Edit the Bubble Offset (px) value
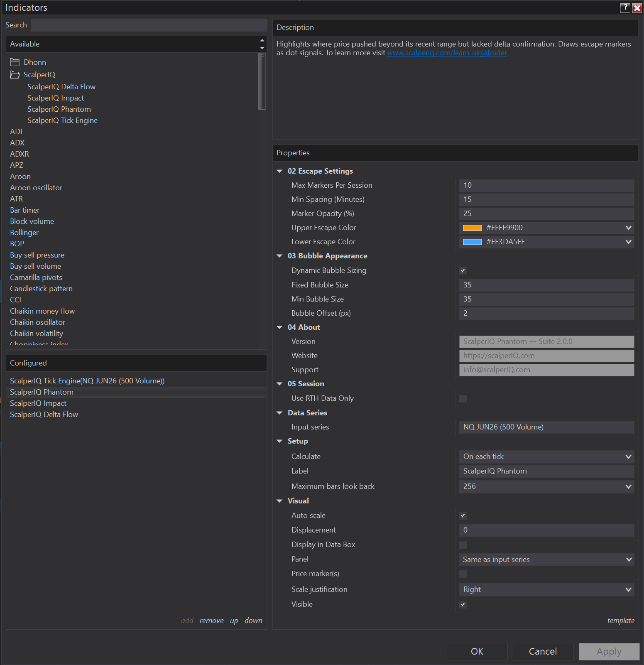This screenshot has width=644, height=665. [x=546, y=313]
